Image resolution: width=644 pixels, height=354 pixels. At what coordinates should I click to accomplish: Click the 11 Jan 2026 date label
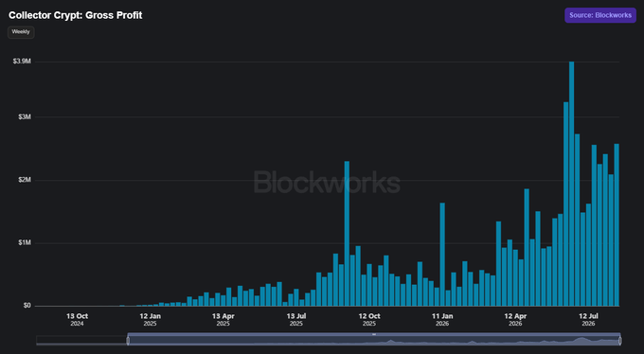coord(442,320)
